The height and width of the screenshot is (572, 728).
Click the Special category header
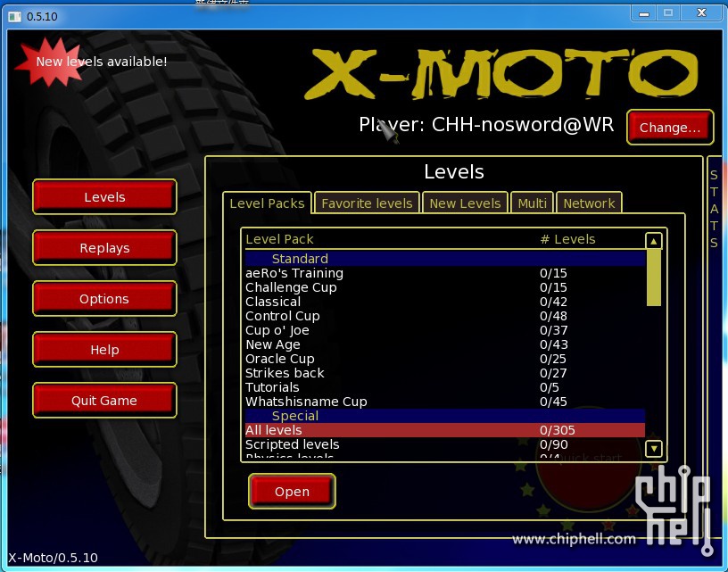click(445, 416)
